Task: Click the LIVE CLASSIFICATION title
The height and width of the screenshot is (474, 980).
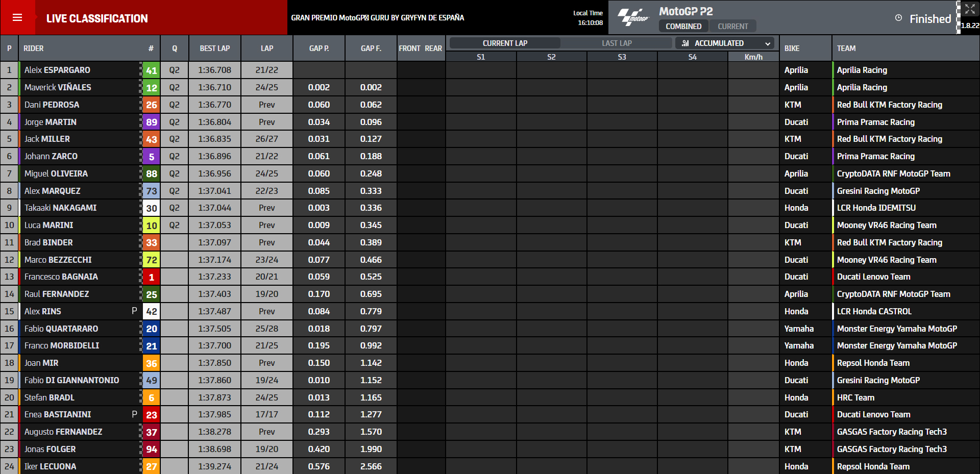Action: (x=97, y=18)
